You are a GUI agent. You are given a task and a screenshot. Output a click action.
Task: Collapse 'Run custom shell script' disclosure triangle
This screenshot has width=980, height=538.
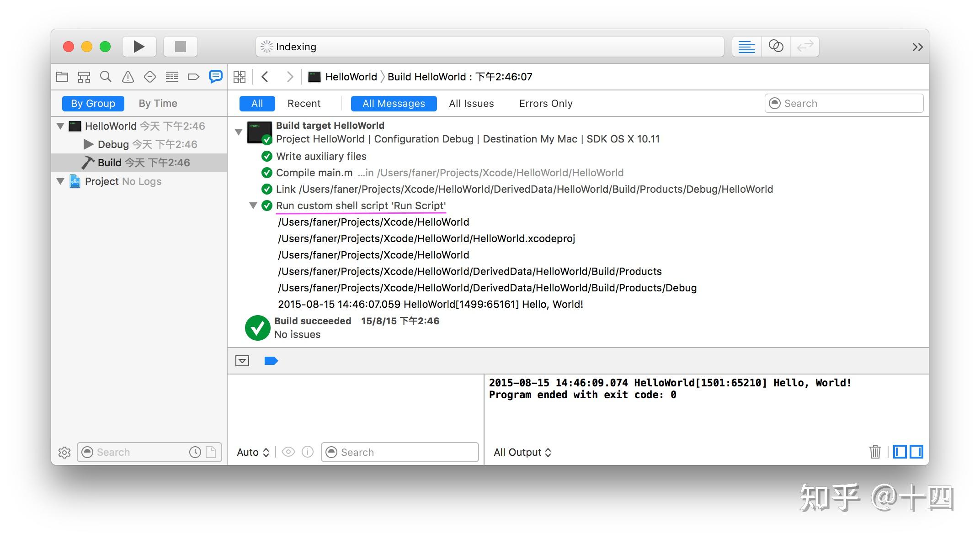[x=254, y=206]
